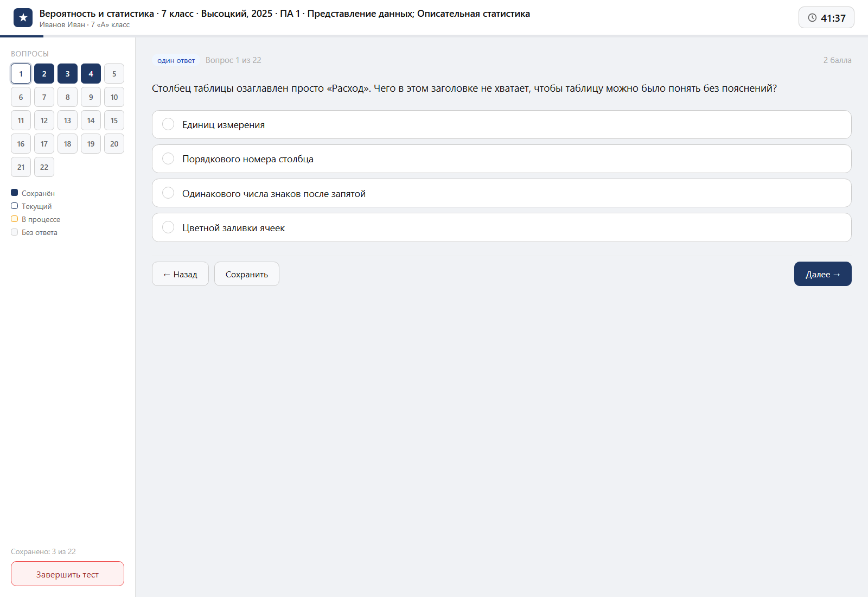Select answer «Порядкового номера столбца»
Image resolution: width=868 pixels, height=597 pixels.
(x=501, y=158)
